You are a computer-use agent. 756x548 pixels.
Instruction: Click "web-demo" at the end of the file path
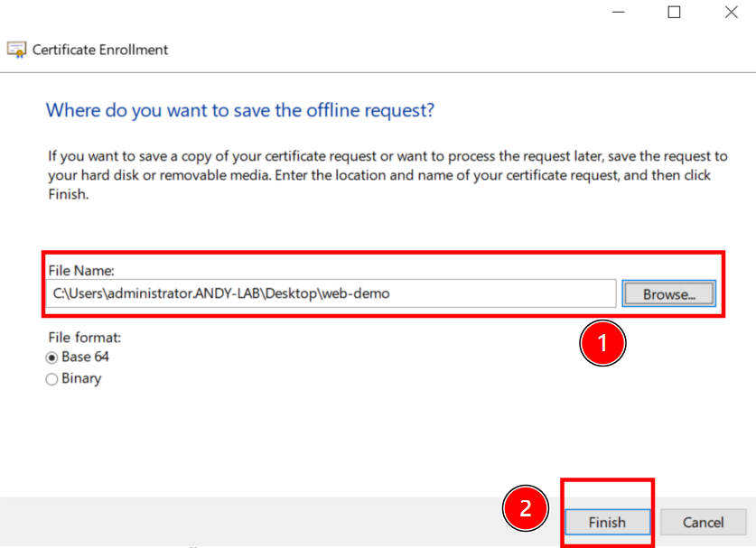tap(359, 293)
